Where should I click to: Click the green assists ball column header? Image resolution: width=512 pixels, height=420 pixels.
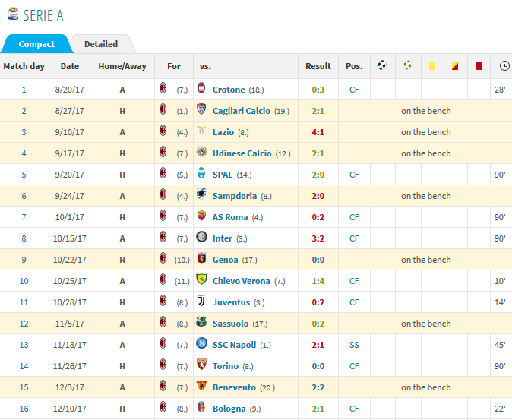[407, 65]
